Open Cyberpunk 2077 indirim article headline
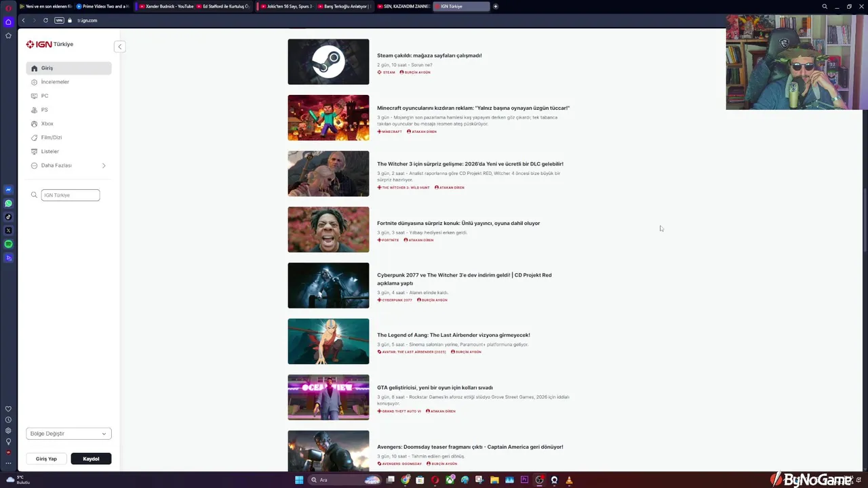The height and width of the screenshot is (488, 868). click(465, 279)
